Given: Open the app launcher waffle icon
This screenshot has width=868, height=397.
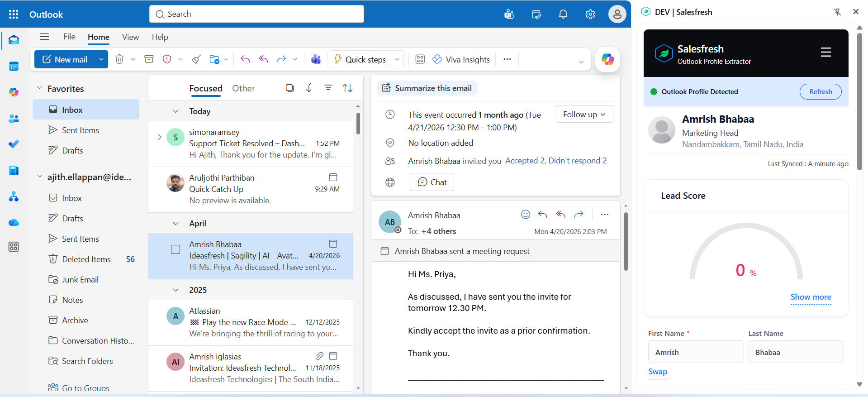Looking at the screenshot, I should (x=14, y=14).
